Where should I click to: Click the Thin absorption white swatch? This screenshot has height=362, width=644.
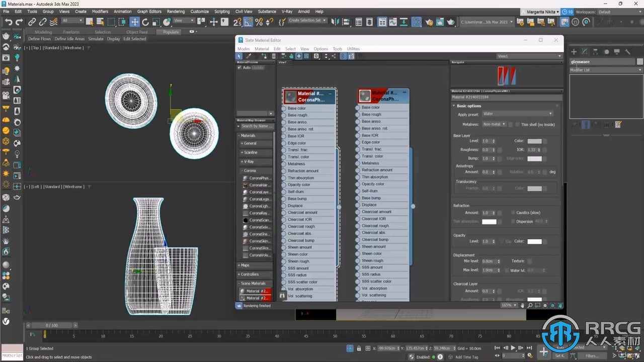(x=489, y=222)
